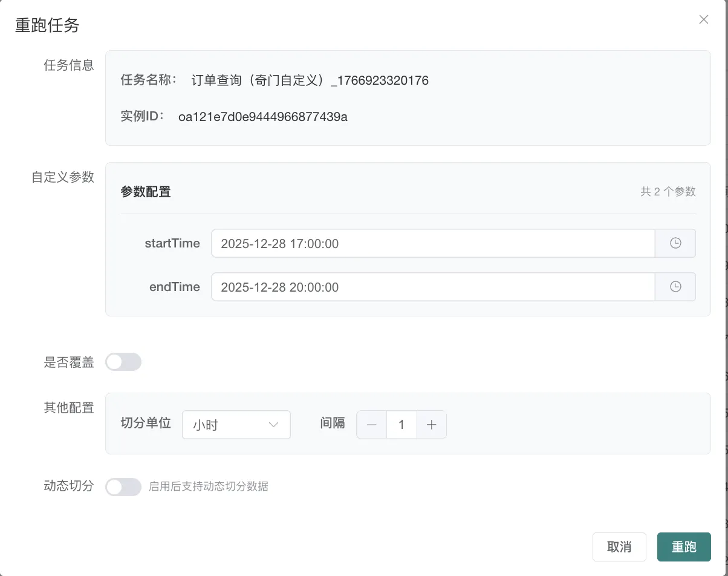Close the 重跑任务 dialog with the X
This screenshot has height=576, width=728.
pyautogui.click(x=703, y=19)
